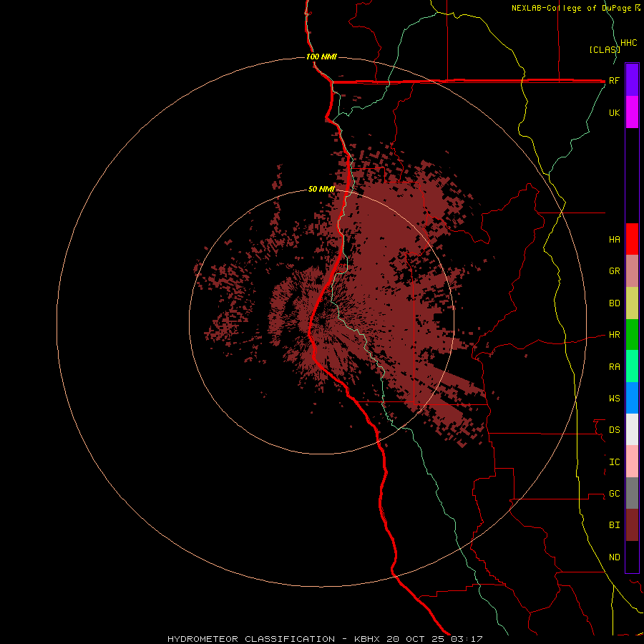Click the RA light green legend swatch
Image resolution: width=644 pixels, height=644 pixels.
point(632,366)
